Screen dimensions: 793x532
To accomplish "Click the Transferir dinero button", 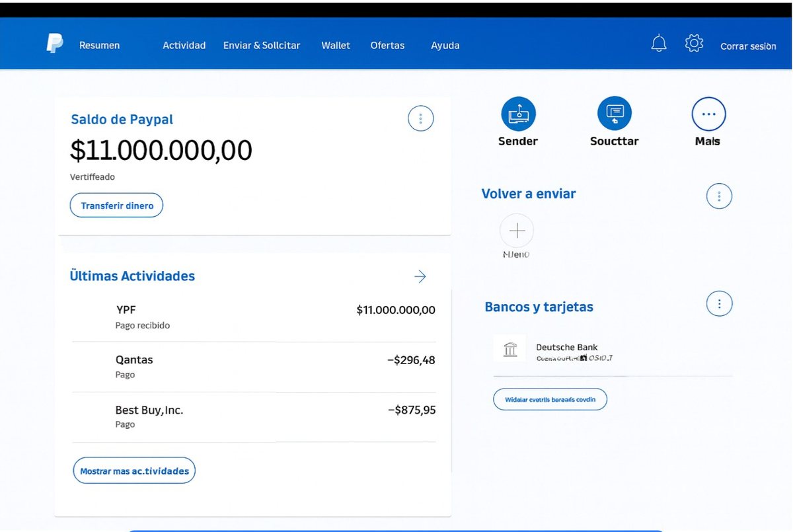I will click(116, 206).
